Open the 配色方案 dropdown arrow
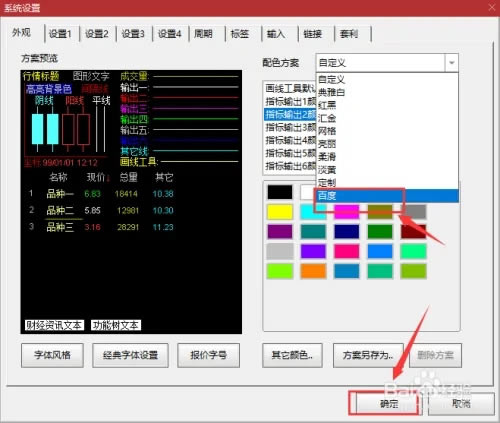 (x=452, y=62)
